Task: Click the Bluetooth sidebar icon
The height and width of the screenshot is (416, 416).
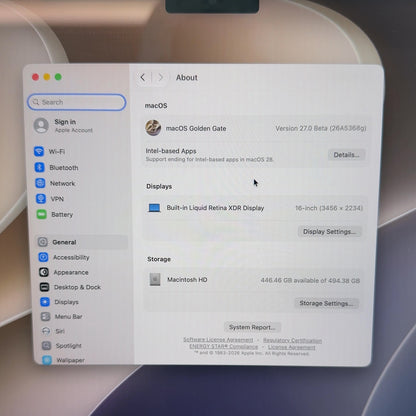Action: point(40,167)
